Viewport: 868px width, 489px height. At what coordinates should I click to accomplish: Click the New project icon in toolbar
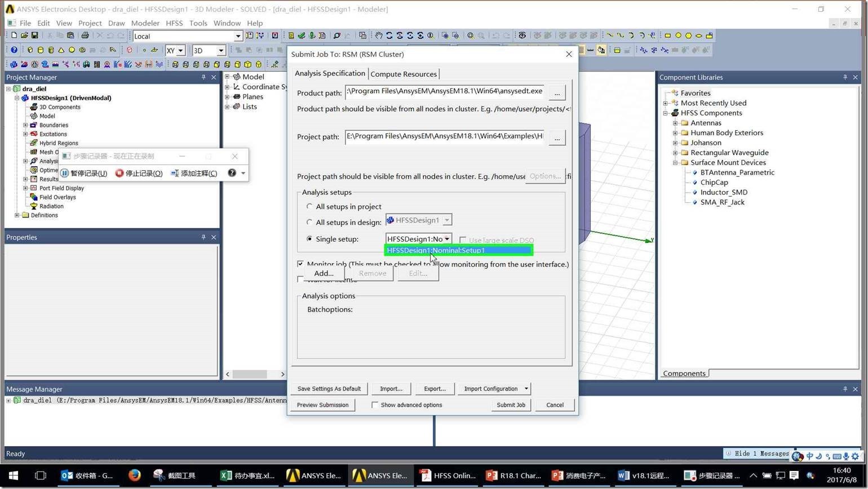(14, 35)
